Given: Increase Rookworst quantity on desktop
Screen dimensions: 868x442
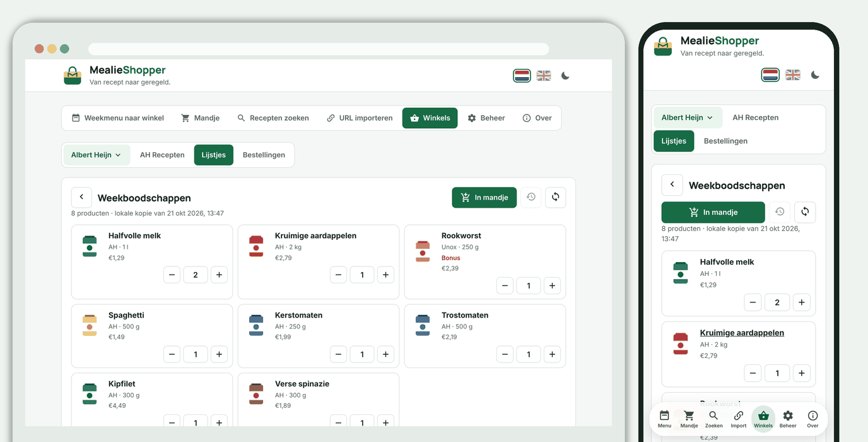Looking at the screenshot, I should pyautogui.click(x=552, y=285).
